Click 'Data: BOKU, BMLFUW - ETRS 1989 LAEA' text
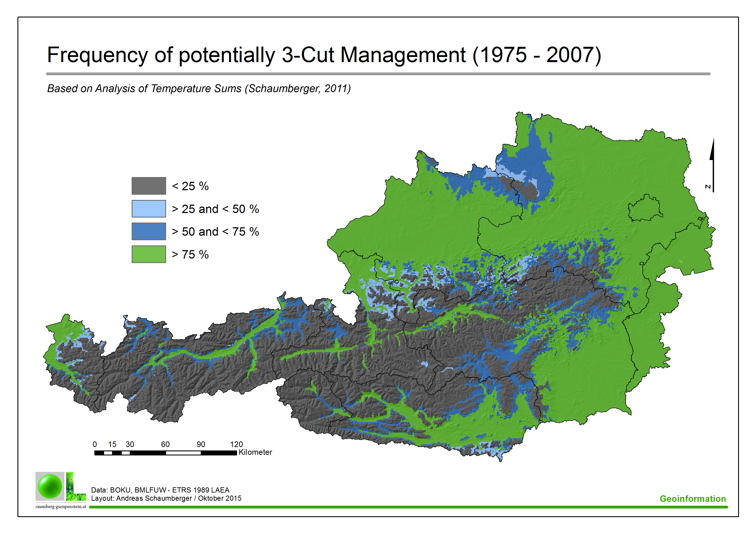Viewport: 756px width, 535px height. pyautogui.click(x=160, y=490)
